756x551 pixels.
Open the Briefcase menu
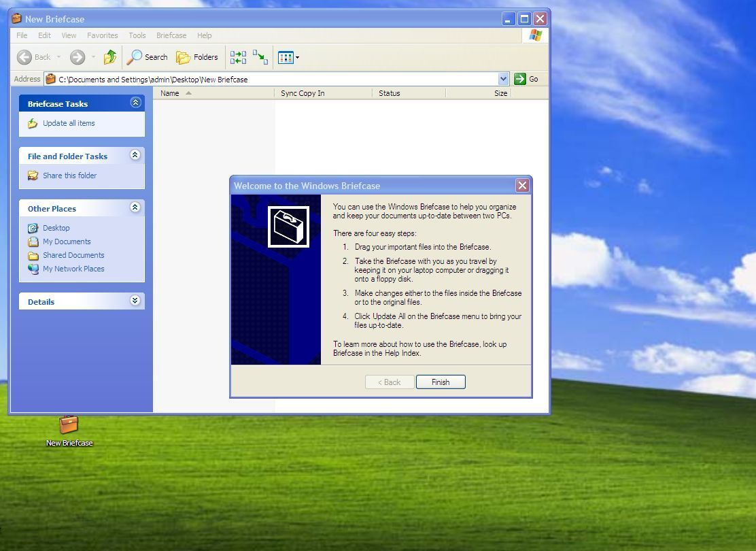(x=171, y=35)
